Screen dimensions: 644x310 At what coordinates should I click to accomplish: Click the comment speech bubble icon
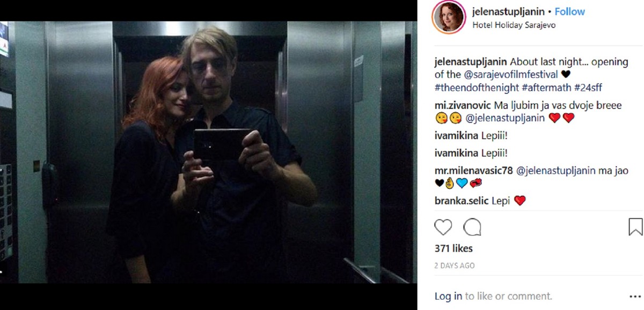[x=472, y=227]
